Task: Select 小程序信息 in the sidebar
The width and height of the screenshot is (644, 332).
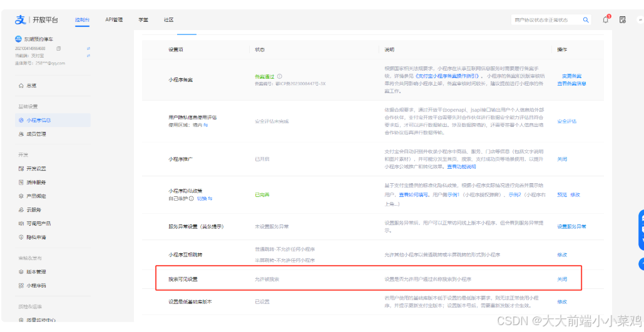Action: coord(53,120)
